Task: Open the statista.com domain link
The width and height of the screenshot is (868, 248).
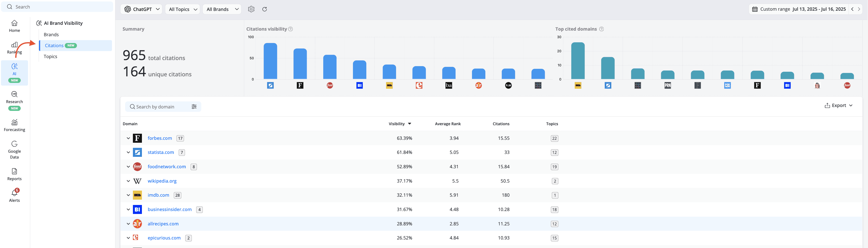Action: (x=161, y=152)
